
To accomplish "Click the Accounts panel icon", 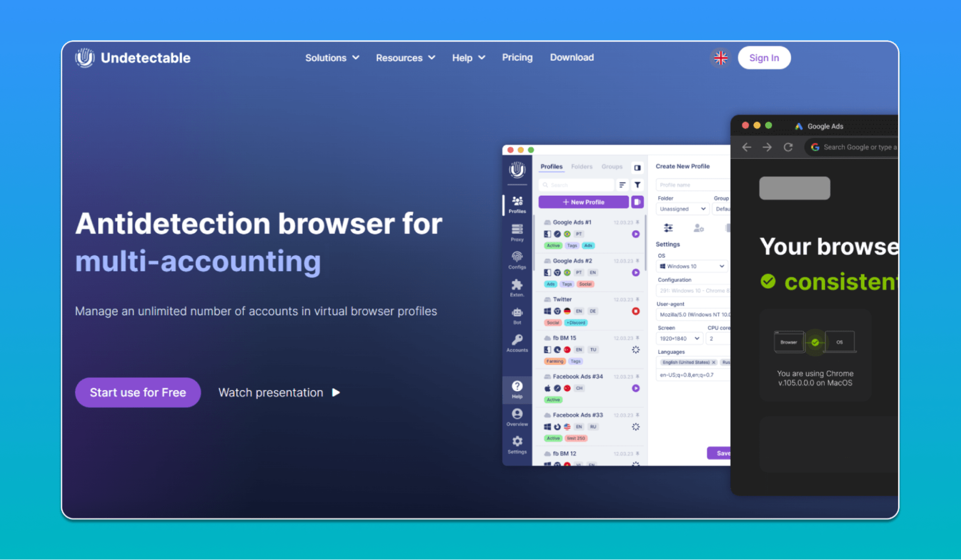I will point(517,343).
